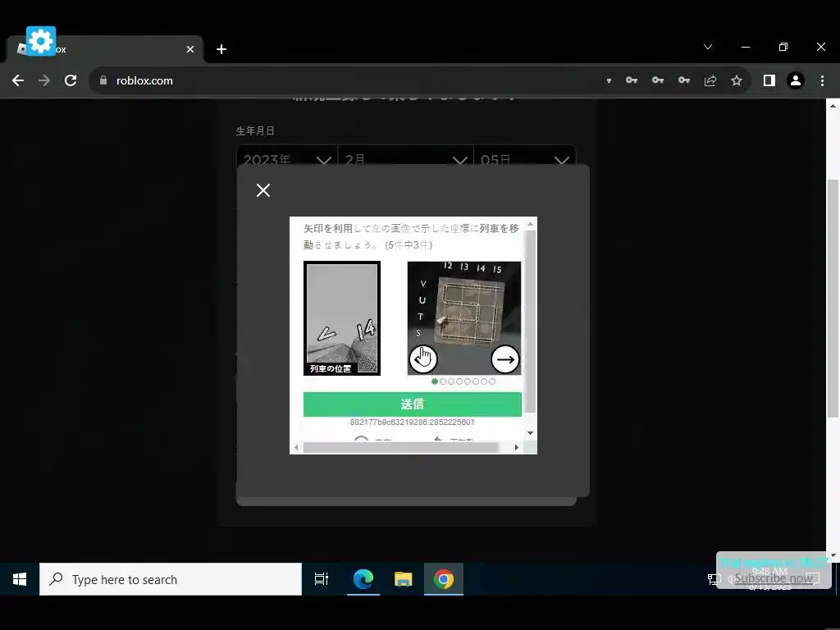Click the captcha scroll down arrow
The image size is (840, 630).
531,433
